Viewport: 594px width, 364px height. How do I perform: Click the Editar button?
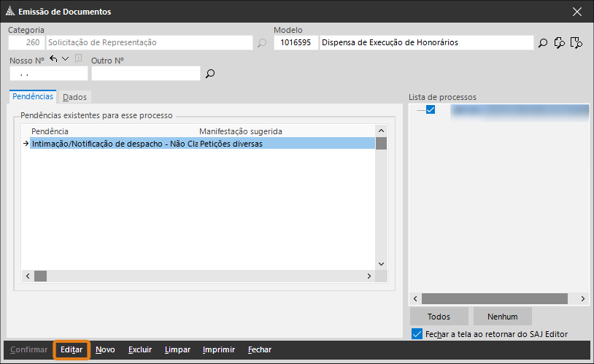click(72, 350)
